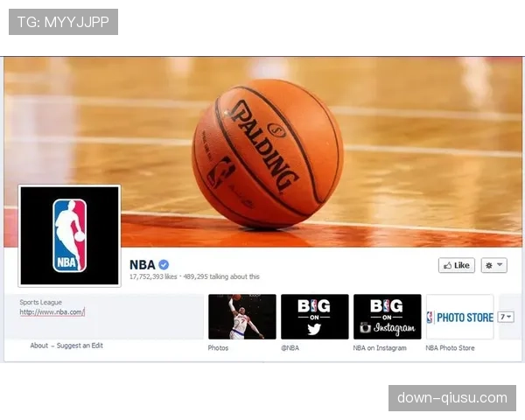Click the @NBA caption label

tap(290, 348)
